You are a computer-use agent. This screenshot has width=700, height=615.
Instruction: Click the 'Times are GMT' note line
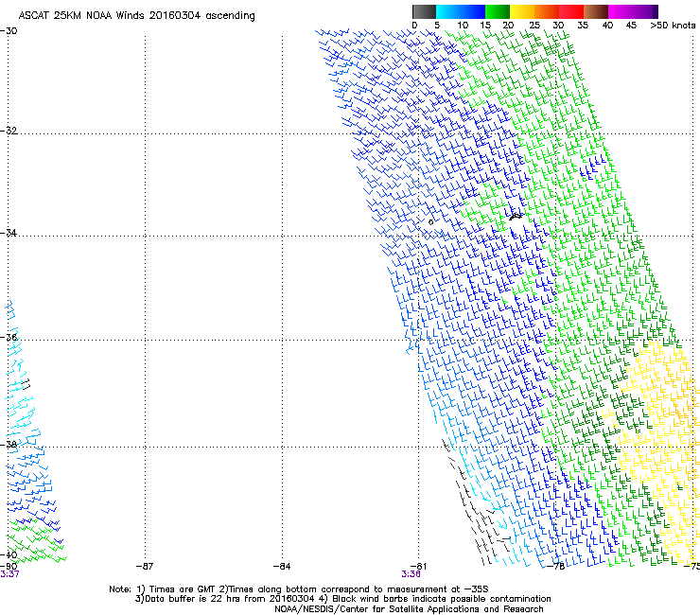click(299, 589)
